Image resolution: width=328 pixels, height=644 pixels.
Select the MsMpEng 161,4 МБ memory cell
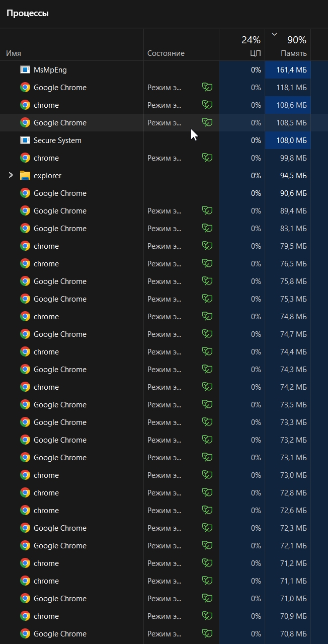(x=288, y=69)
